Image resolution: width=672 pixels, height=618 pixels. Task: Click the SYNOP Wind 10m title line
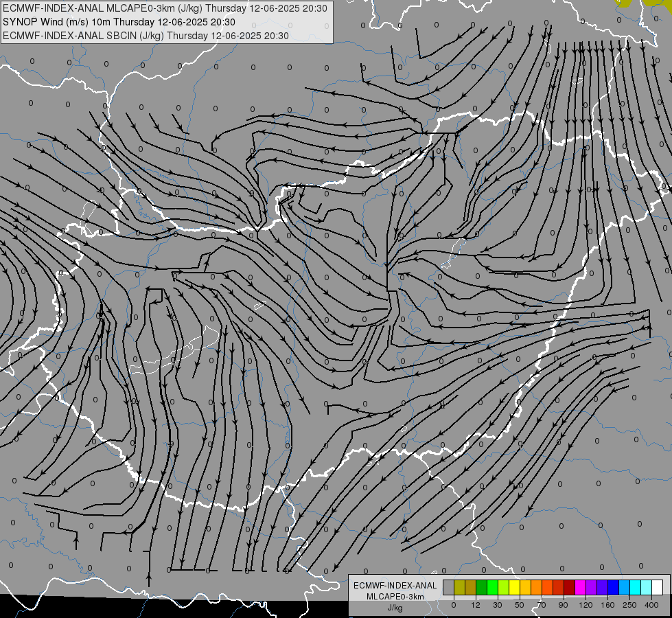tap(119, 22)
